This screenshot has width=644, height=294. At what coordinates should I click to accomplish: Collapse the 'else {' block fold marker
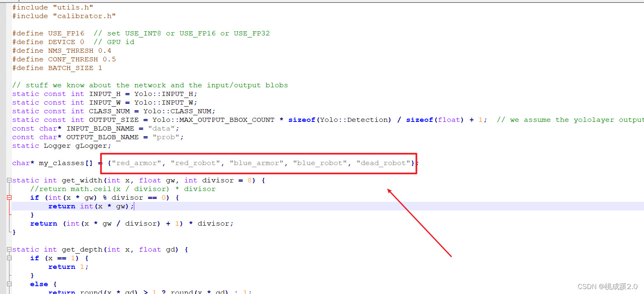9,284
